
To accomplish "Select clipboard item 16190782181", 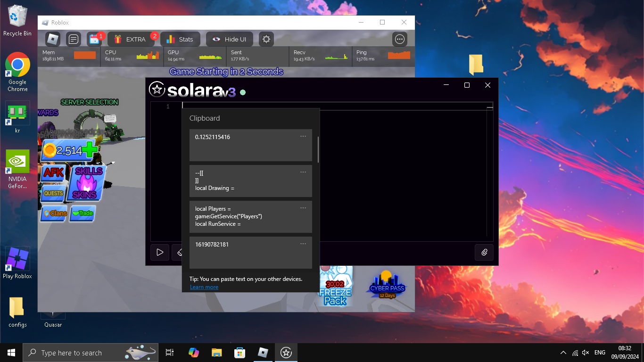I will pos(251,253).
